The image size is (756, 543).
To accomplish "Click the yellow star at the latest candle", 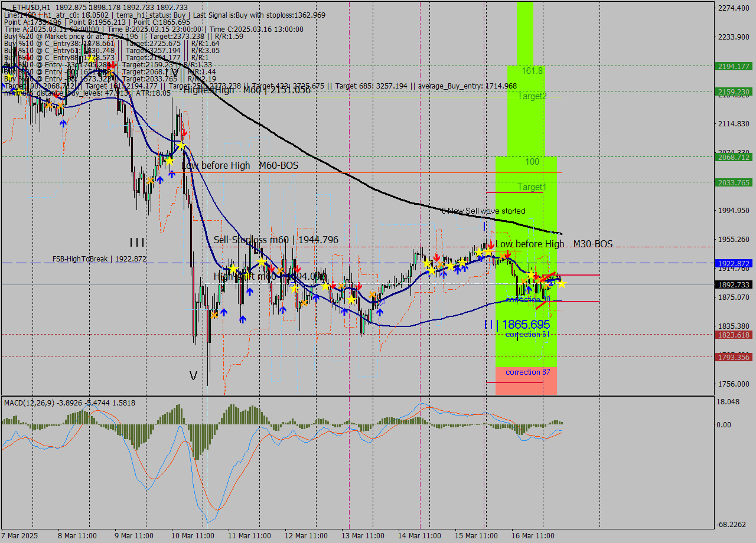I will tap(562, 284).
